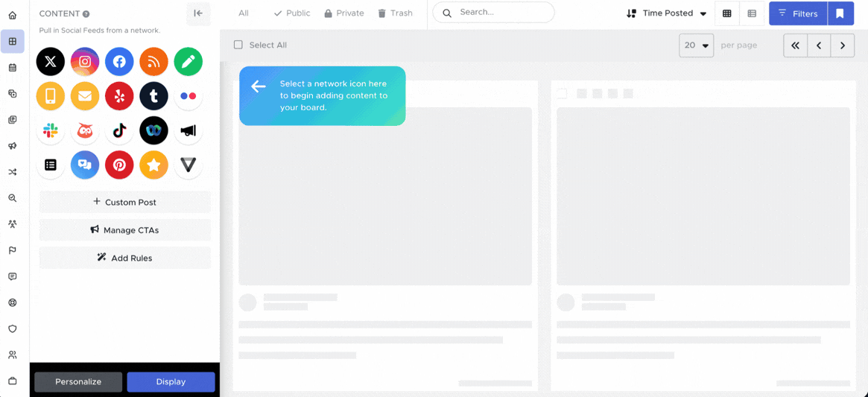The height and width of the screenshot is (397, 868).
Task: Open the shield sidebar icon
Action: [x=12, y=329]
